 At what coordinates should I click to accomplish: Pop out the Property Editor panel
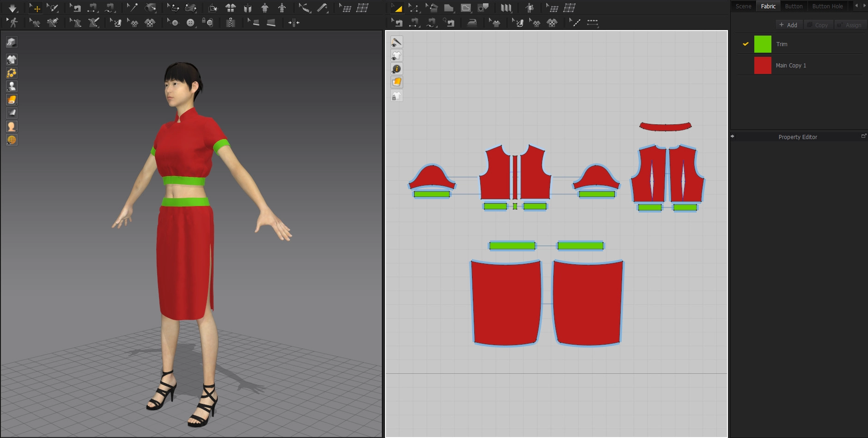point(863,136)
